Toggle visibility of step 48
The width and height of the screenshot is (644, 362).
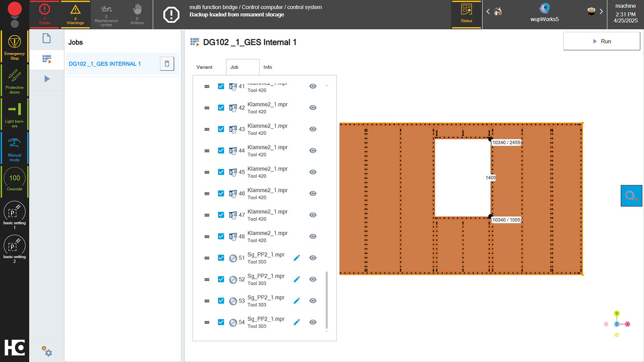pyautogui.click(x=313, y=236)
